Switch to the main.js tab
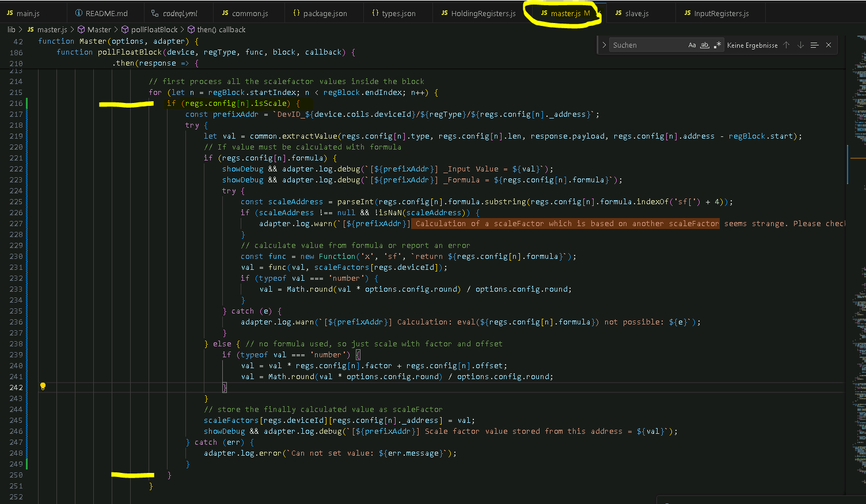This screenshot has width=866, height=504. point(33,13)
